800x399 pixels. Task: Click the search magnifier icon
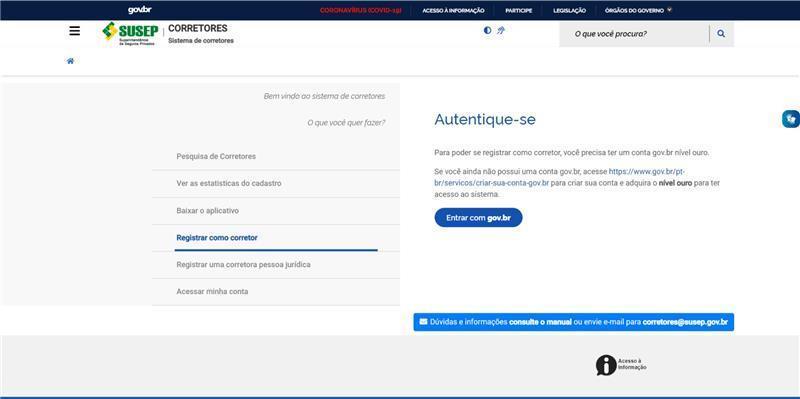[x=721, y=34]
